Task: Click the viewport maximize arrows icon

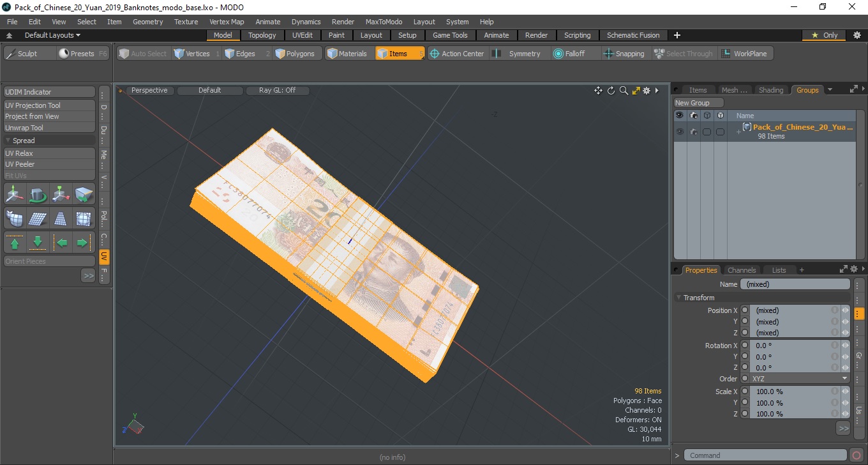Action: 636,91
